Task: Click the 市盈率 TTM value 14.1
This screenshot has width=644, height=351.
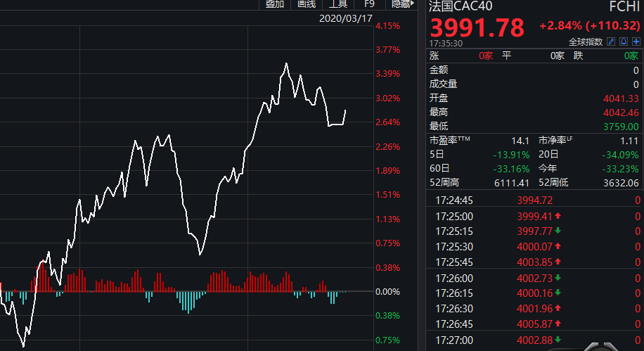Action: coord(520,141)
